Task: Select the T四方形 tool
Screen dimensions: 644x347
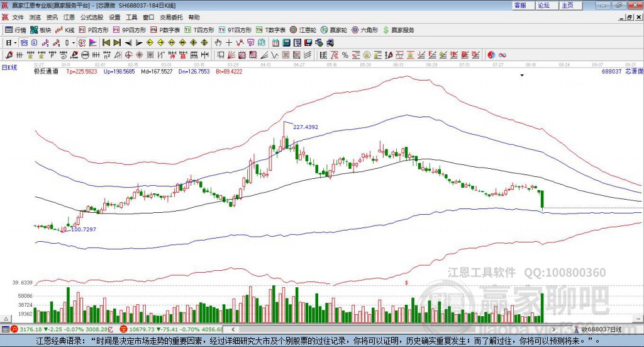Action: (x=199, y=30)
